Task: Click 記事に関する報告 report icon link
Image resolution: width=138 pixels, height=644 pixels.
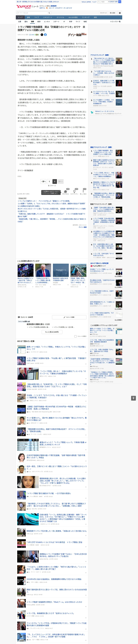Action: click(x=23, y=194)
